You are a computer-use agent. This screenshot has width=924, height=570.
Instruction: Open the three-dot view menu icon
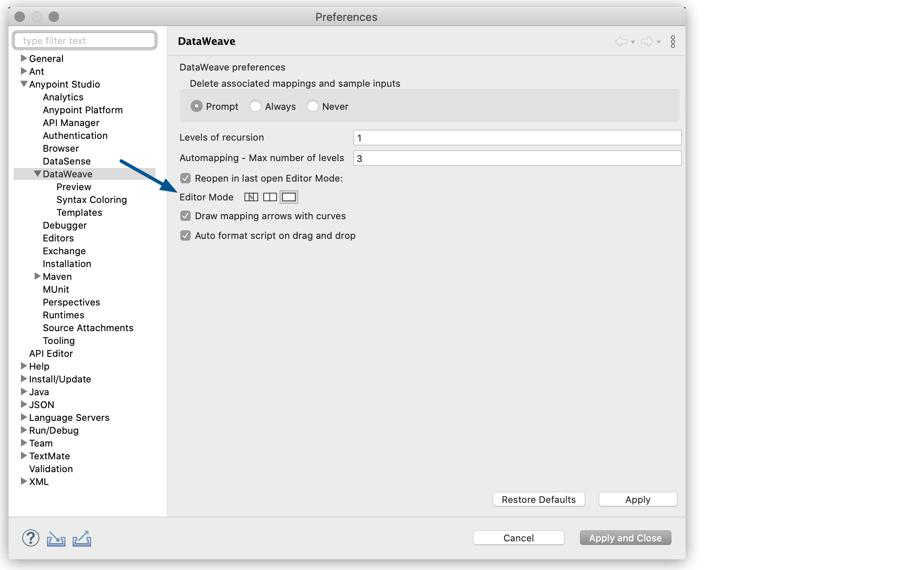pyautogui.click(x=674, y=41)
